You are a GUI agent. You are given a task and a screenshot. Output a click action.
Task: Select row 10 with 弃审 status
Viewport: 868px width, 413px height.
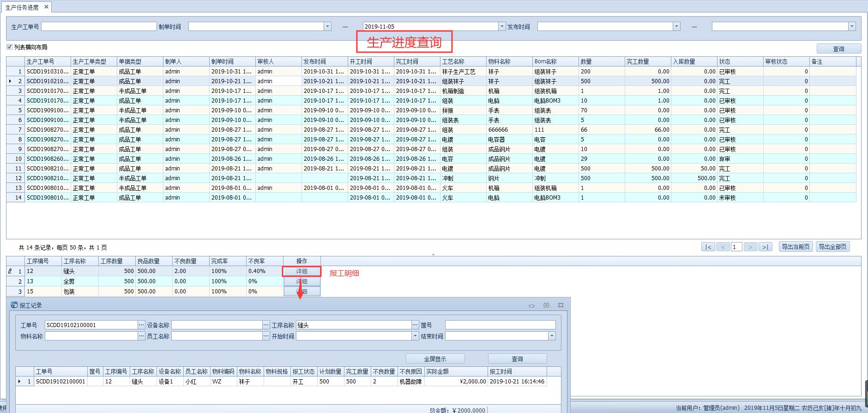coord(431,159)
